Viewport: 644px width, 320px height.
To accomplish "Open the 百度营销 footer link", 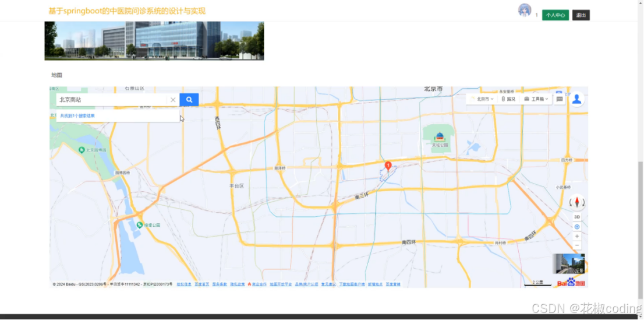I will point(392,284).
